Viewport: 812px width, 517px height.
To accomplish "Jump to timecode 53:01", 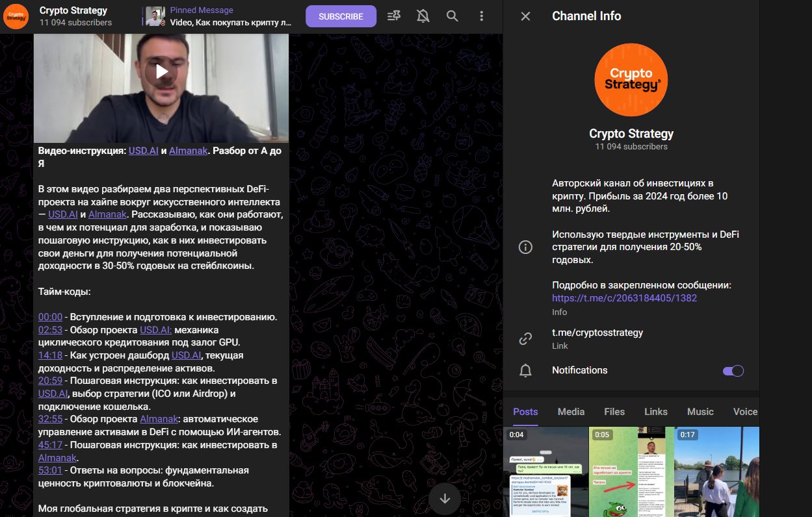I will click(x=50, y=470).
